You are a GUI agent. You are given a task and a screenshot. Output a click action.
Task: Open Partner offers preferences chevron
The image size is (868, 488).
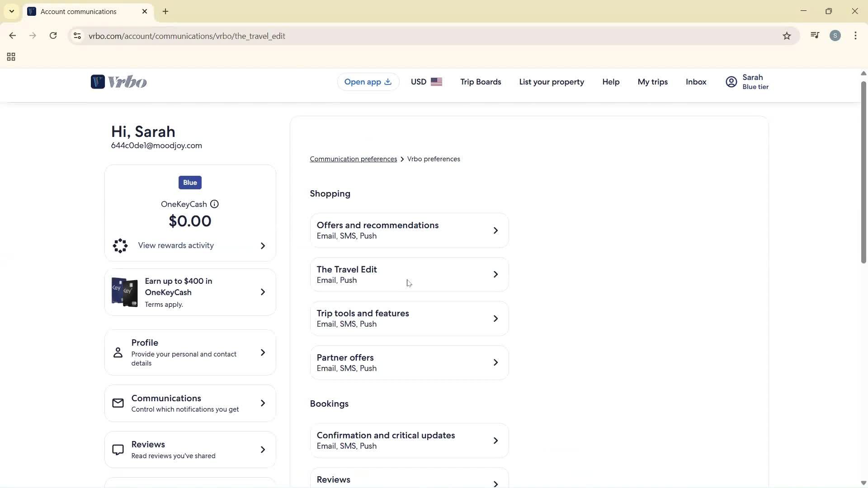point(495,362)
